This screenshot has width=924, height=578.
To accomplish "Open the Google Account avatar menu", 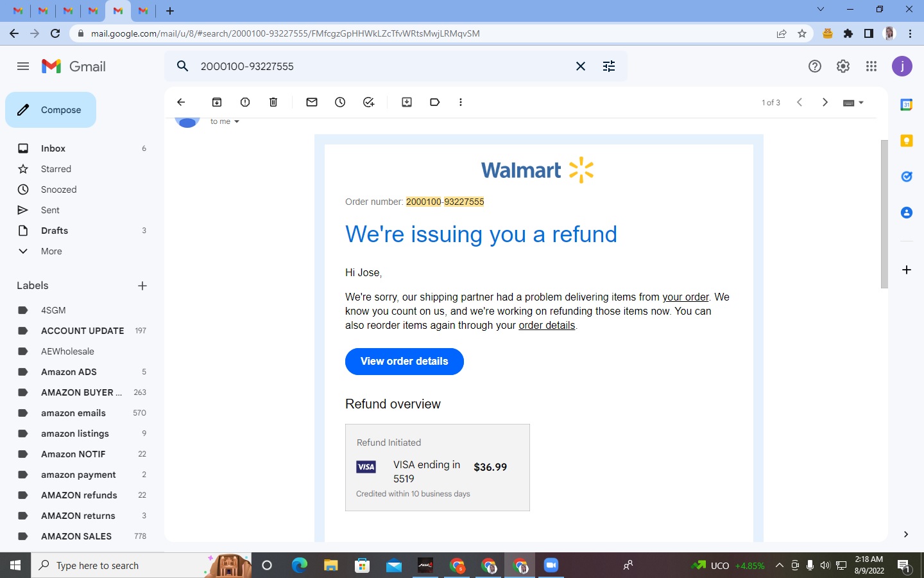I will (x=902, y=66).
